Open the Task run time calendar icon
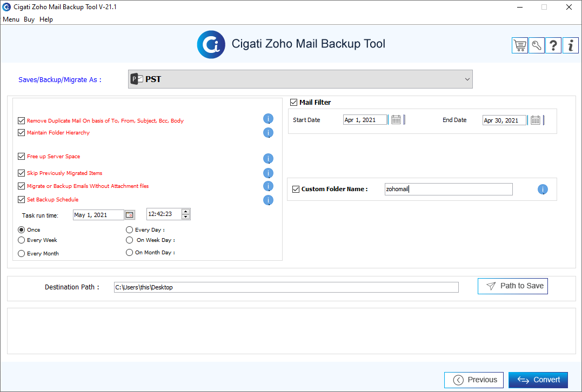The height and width of the screenshot is (392, 582). [130, 215]
